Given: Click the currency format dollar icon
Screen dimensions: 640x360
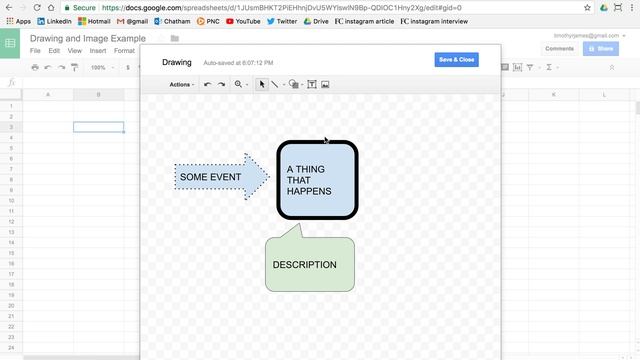Looking at the screenshot, I should tap(128, 67).
